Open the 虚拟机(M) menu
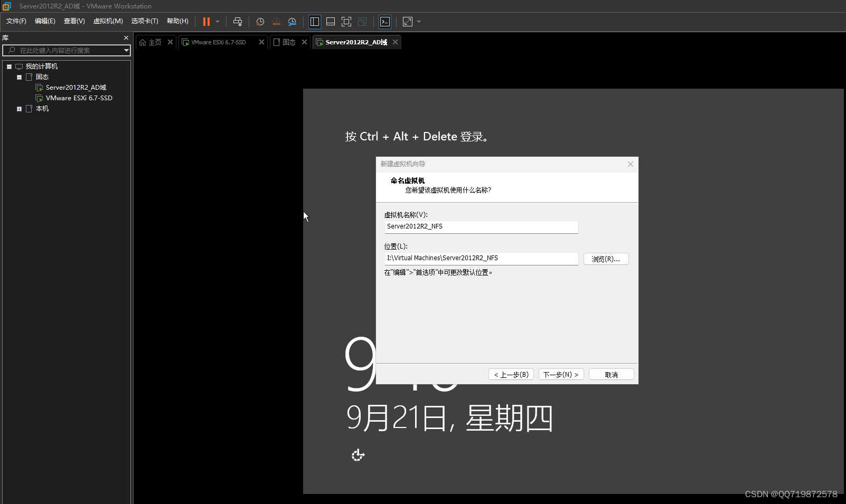This screenshot has height=504, width=846. coord(108,21)
